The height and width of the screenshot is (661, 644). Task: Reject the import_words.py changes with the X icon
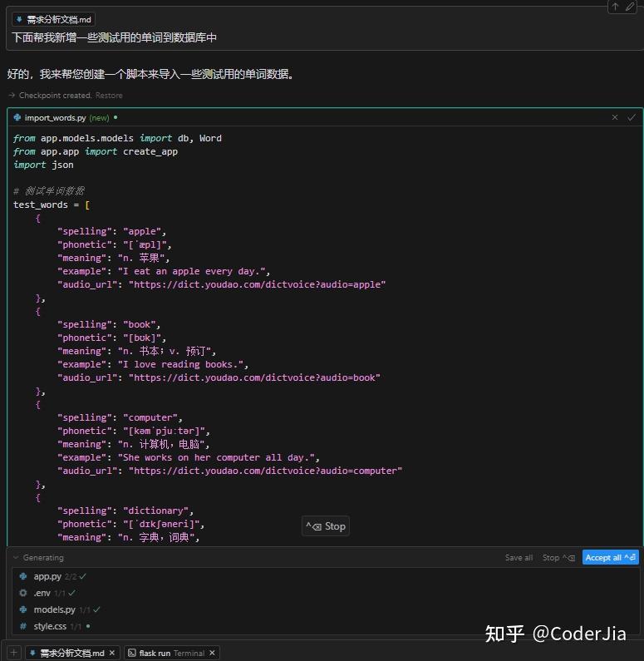[615, 117]
